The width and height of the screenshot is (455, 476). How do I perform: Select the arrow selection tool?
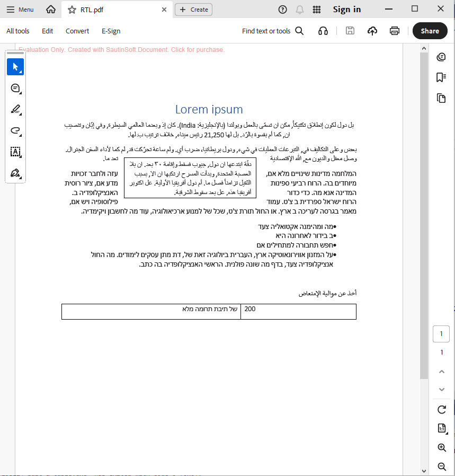point(15,67)
